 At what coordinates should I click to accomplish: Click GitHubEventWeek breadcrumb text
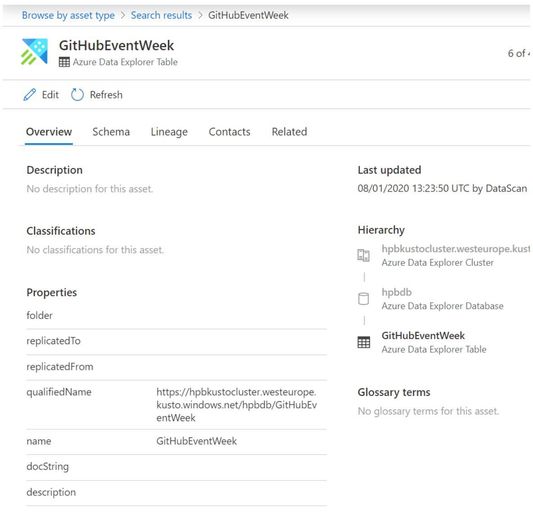[248, 15]
